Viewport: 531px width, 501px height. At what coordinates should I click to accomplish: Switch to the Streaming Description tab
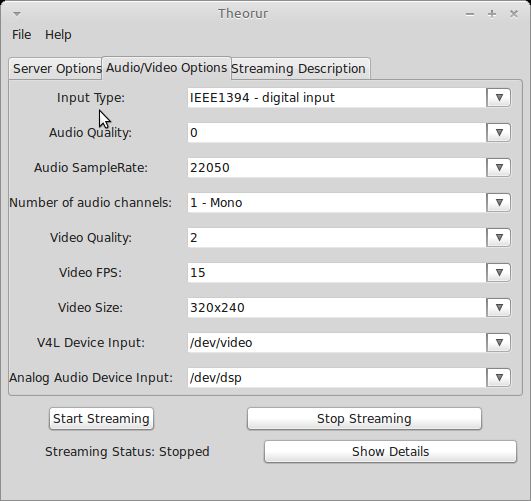tap(300, 69)
